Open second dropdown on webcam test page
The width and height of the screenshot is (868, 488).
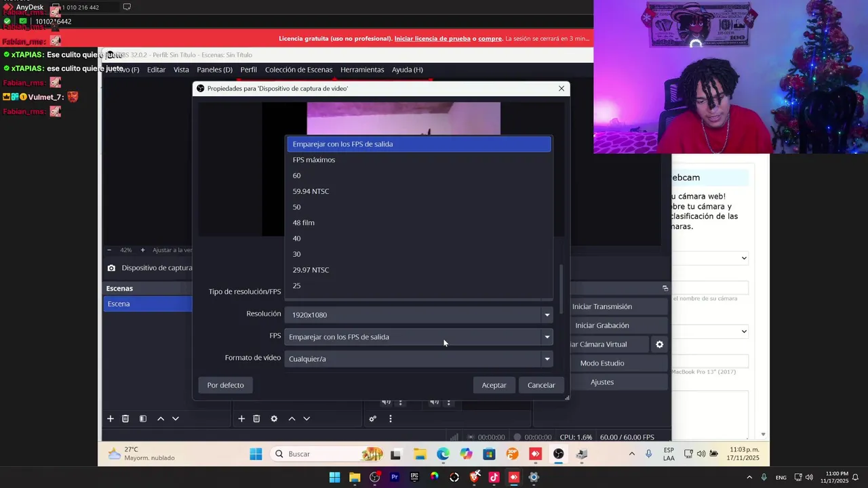[710, 331]
